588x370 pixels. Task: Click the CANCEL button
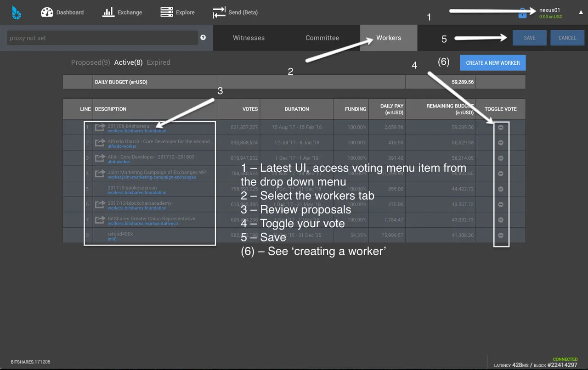click(x=567, y=38)
